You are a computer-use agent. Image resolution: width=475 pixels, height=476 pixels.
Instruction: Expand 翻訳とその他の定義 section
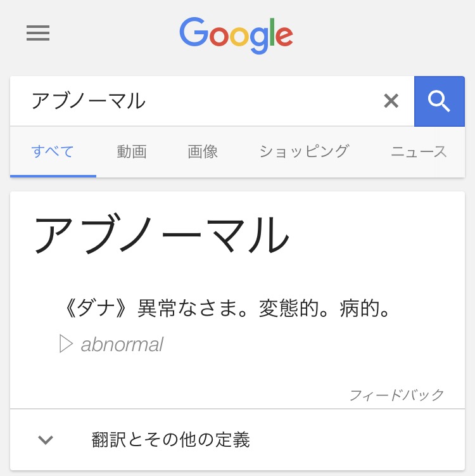(x=170, y=440)
